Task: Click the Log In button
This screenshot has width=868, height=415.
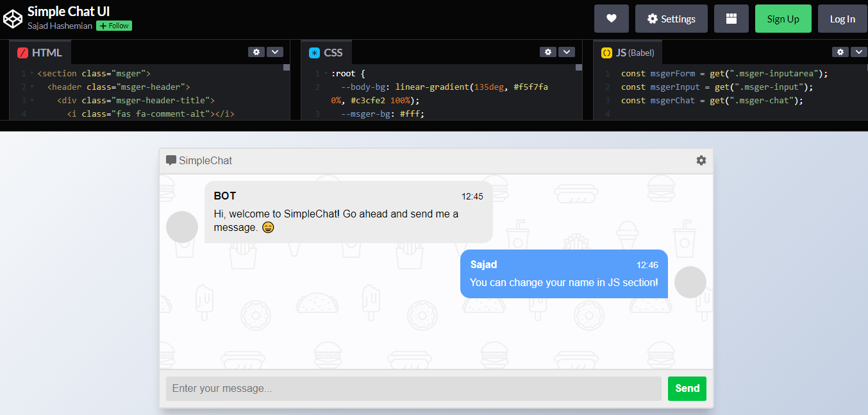Action: click(x=842, y=19)
